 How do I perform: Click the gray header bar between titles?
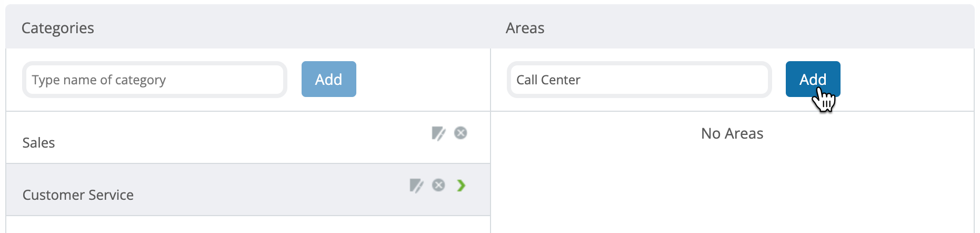[x=300, y=27]
